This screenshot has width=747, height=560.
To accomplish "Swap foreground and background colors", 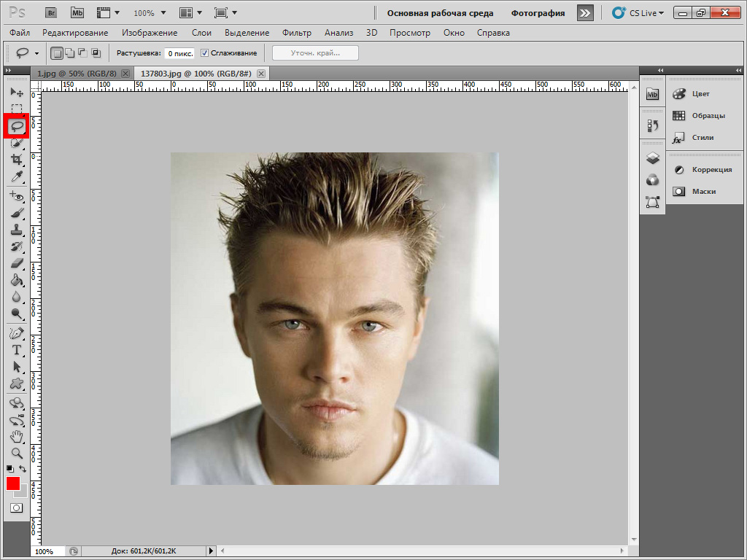I will click(x=23, y=469).
